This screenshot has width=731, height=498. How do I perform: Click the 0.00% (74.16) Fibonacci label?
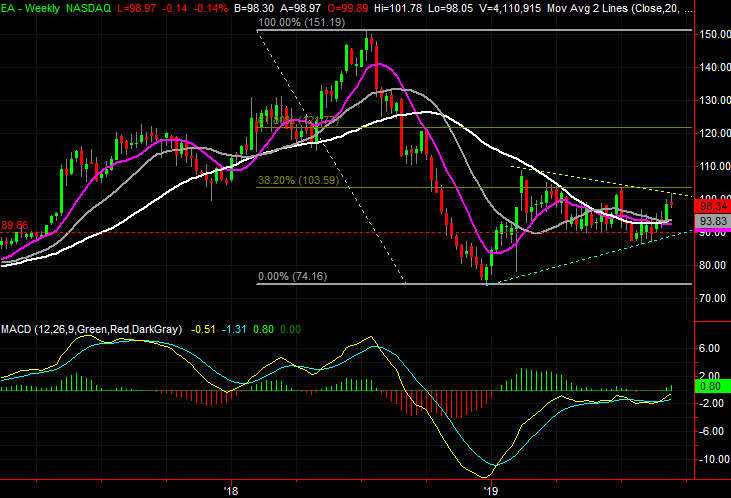click(293, 276)
